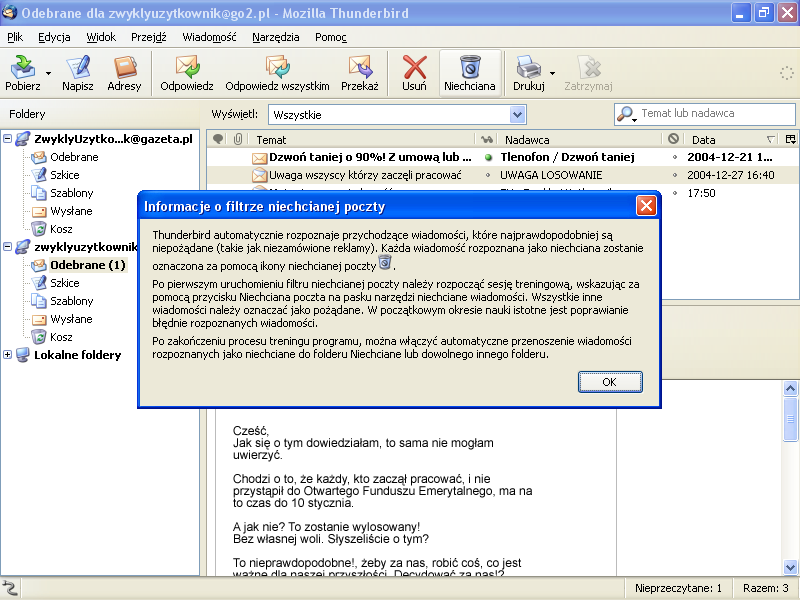Open Szablony under zwyklyuzytkownik account

pyautogui.click(x=71, y=301)
